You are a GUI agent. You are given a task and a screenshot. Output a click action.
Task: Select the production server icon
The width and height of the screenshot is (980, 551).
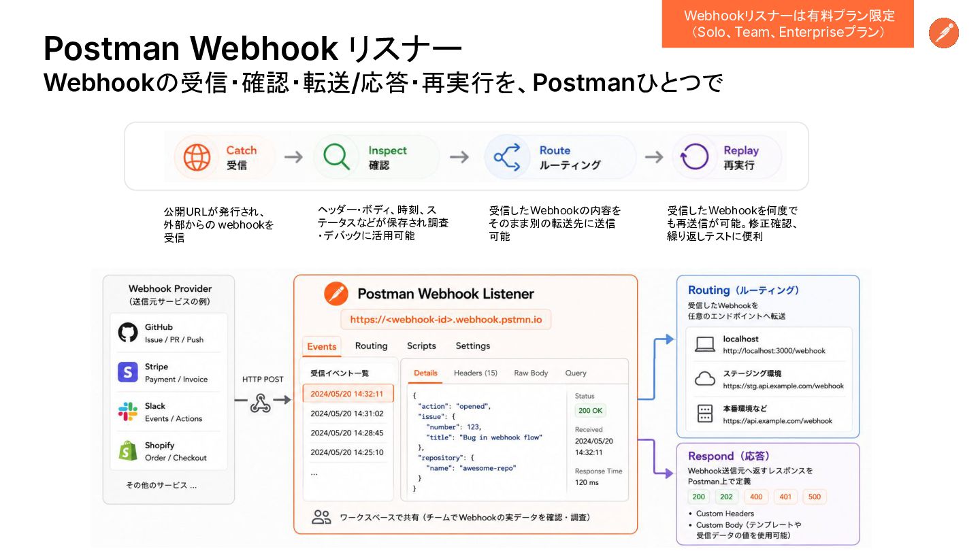tap(705, 414)
